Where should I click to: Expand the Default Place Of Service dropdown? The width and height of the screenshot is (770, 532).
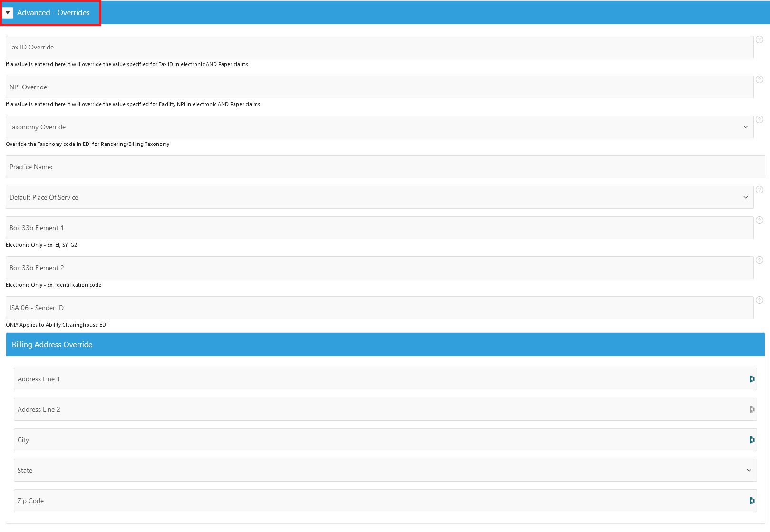(746, 197)
